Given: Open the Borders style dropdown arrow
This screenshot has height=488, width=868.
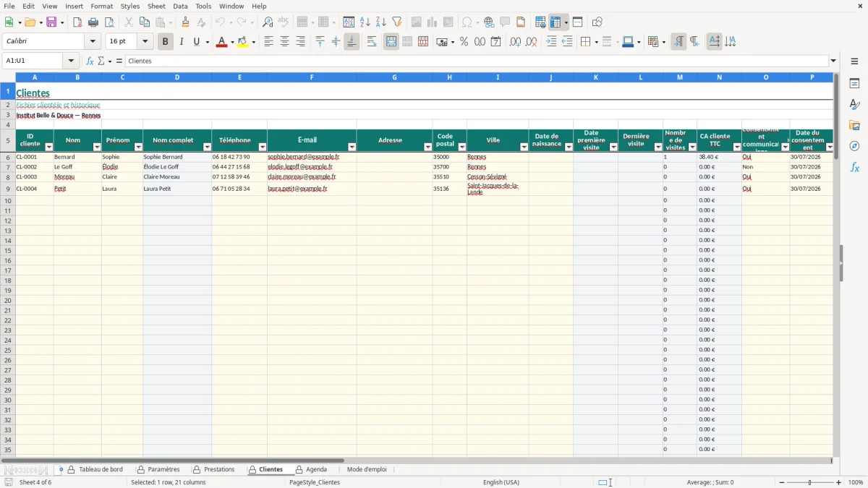Looking at the screenshot, I should [595, 42].
